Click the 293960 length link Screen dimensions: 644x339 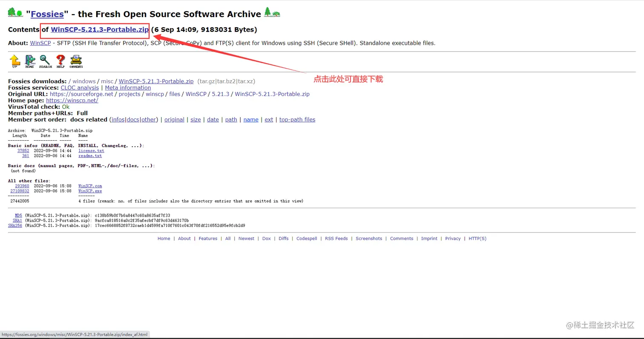[22, 186]
